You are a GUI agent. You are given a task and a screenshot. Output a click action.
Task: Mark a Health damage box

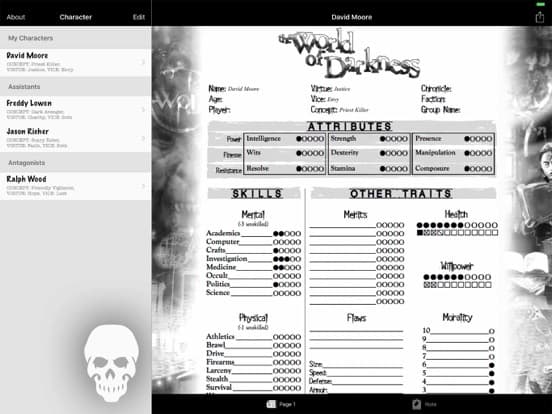click(x=457, y=233)
